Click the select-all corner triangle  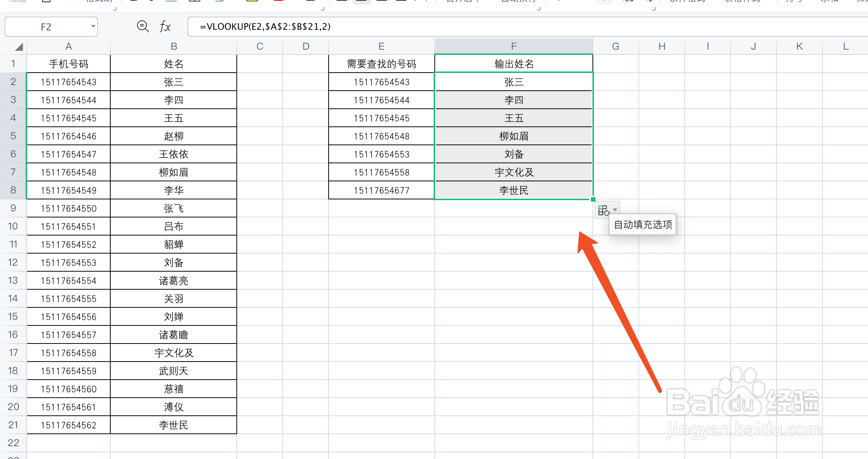[x=19, y=47]
